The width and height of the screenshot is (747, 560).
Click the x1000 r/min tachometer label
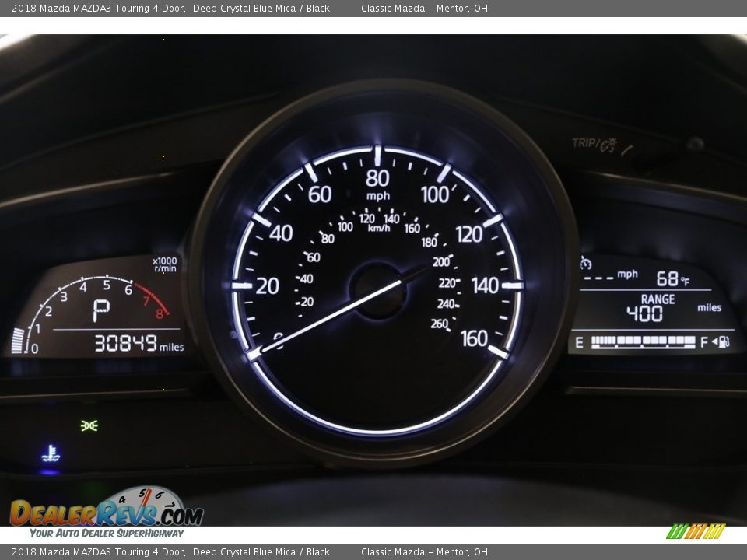click(164, 264)
